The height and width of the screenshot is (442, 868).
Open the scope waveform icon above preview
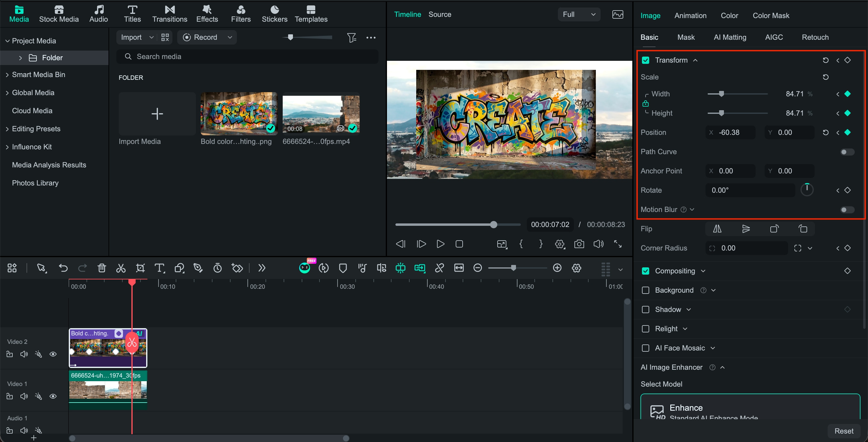(617, 14)
